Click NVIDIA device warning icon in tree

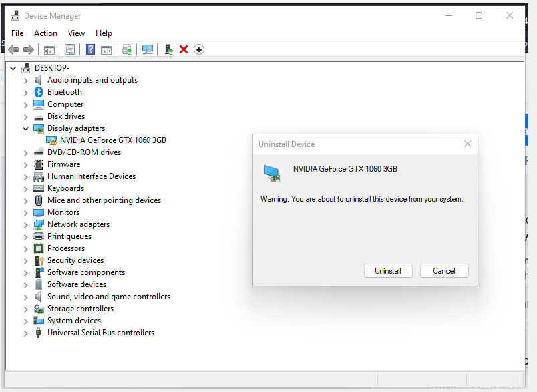point(51,140)
